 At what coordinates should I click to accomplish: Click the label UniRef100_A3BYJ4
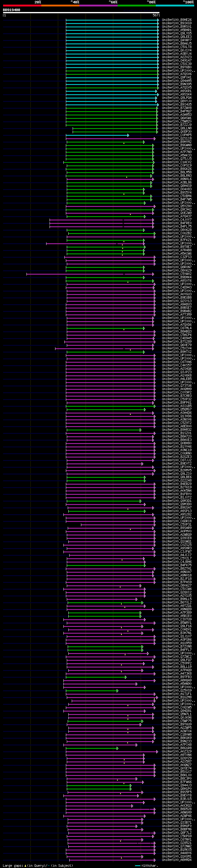[177, 54]
